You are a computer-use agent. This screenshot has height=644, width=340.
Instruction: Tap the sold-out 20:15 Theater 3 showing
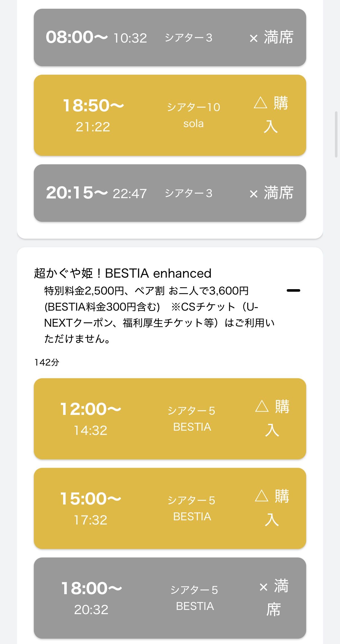pos(170,193)
